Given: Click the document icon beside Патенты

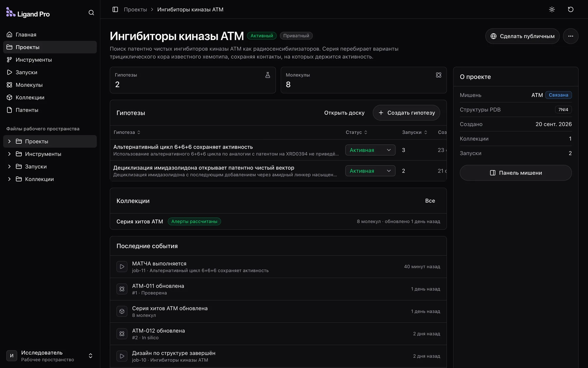Looking at the screenshot, I should pos(9,110).
